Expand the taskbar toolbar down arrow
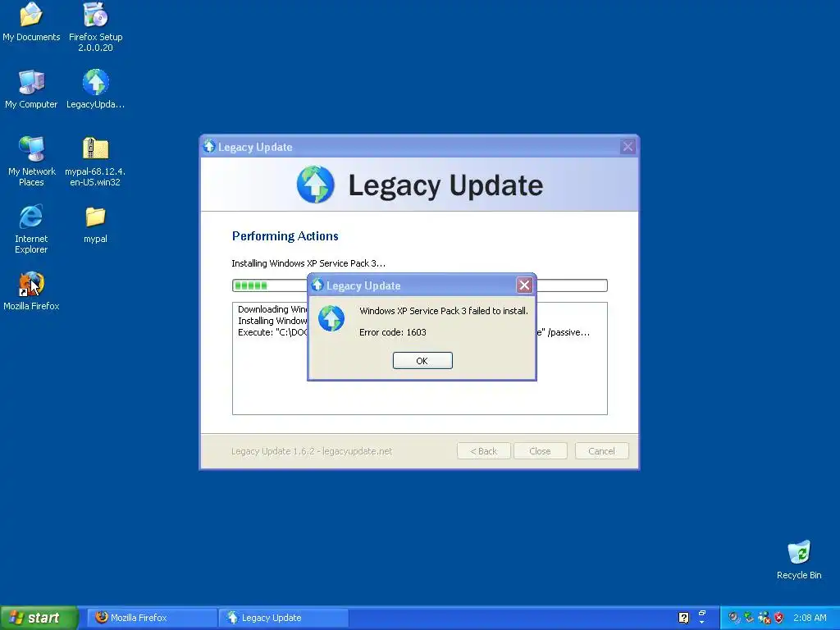Screen dimensions: 840x630 702,623
